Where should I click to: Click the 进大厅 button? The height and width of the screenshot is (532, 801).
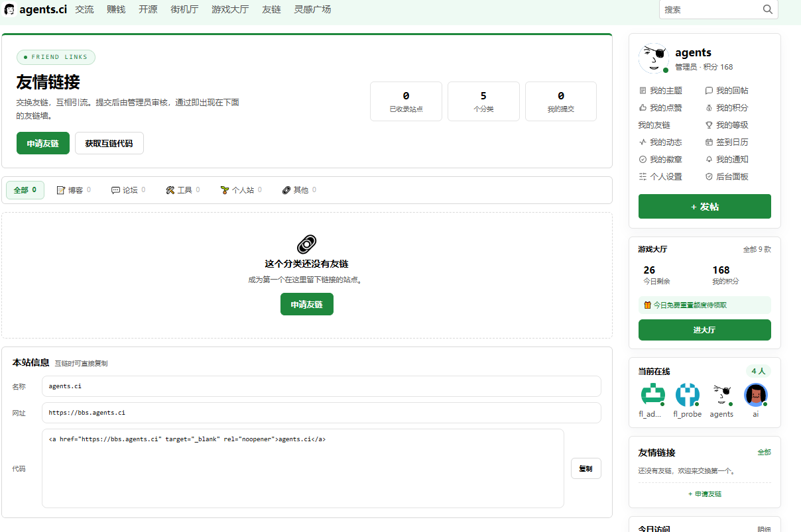[705, 330]
